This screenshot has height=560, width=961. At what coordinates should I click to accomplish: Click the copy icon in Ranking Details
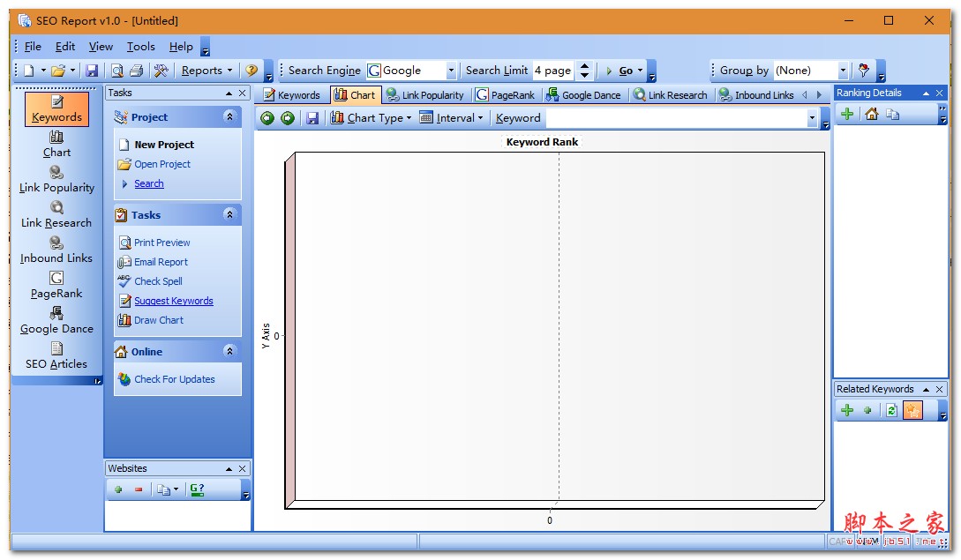point(892,114)
